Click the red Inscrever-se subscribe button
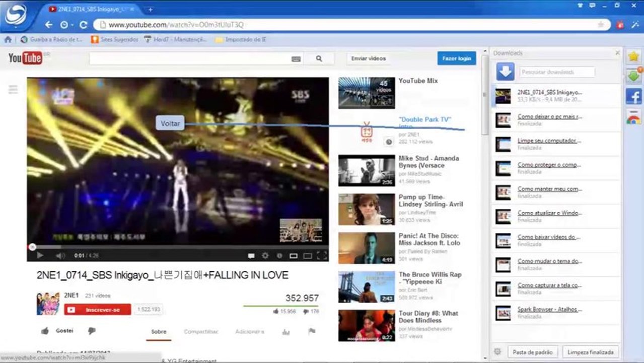This screenshot has width=644, height=363. [x=98, y=310]
